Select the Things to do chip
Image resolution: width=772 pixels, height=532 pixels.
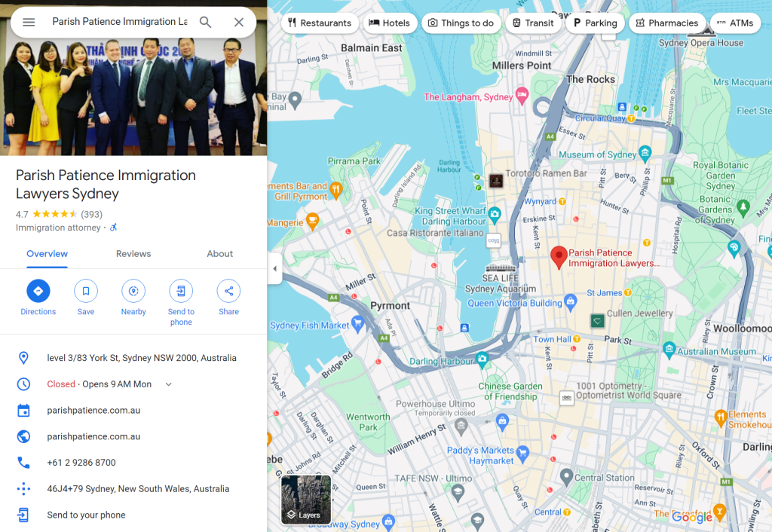pos(461,23)
